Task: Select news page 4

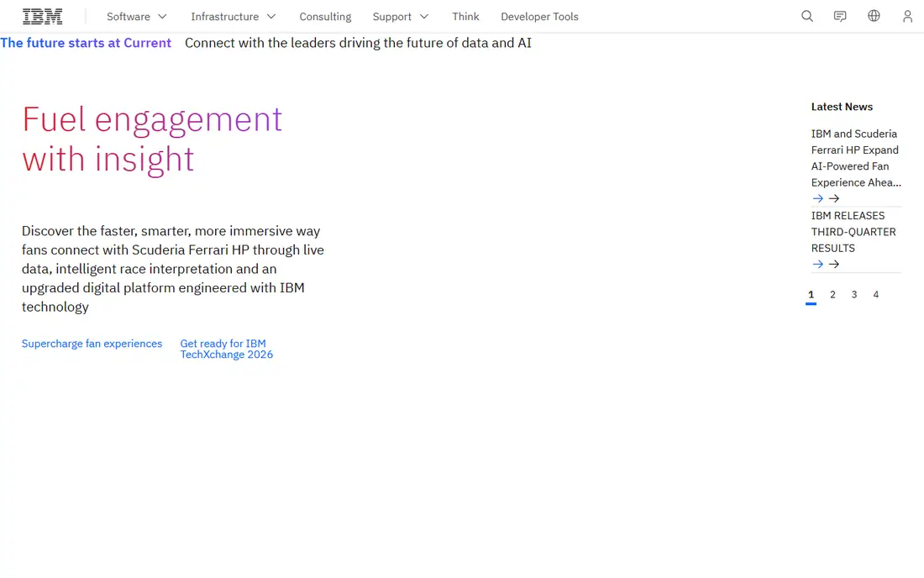Action: (x=875, y=295)
